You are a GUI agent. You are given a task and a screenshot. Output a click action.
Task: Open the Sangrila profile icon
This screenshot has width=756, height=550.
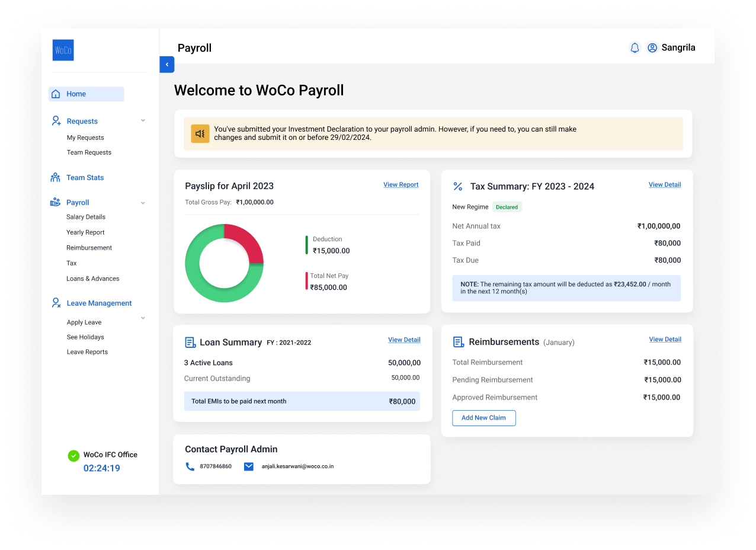click(652, 47)
